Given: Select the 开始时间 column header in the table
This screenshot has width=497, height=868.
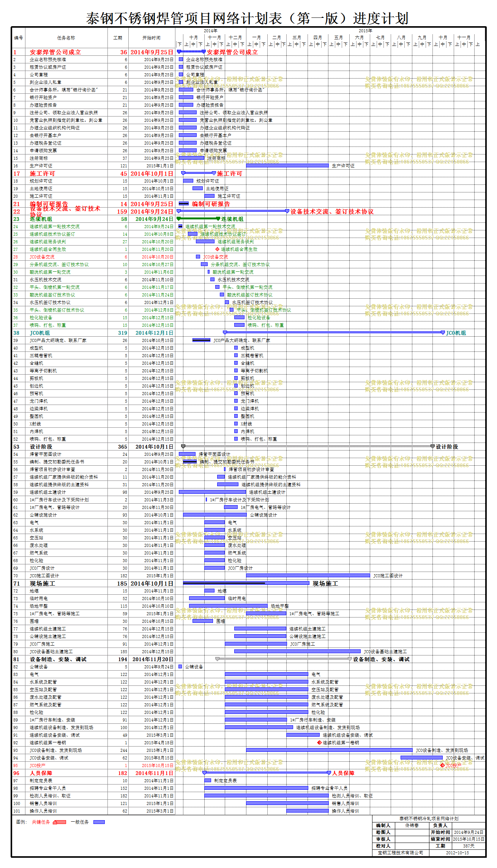Looking at the screenshot, I should tap(151, 38).
